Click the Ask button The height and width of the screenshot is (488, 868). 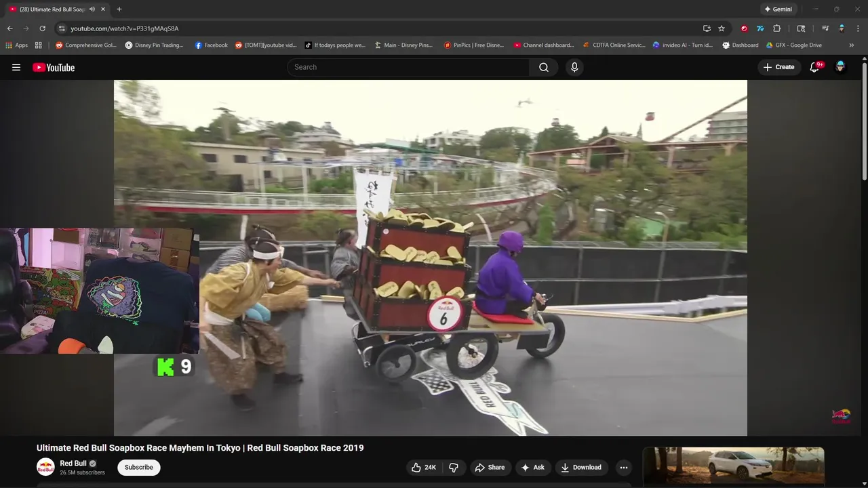[x=532, y=467]
